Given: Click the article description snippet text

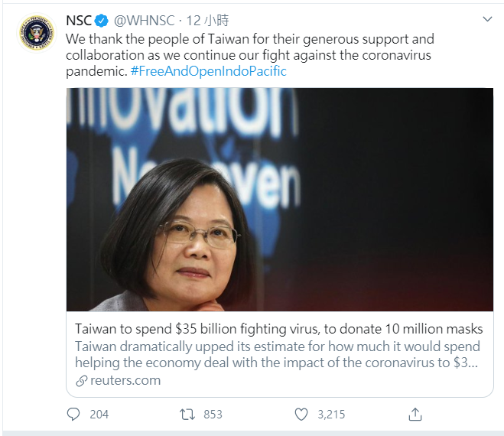Looking at the screenshot, I should tap(278, 355).
